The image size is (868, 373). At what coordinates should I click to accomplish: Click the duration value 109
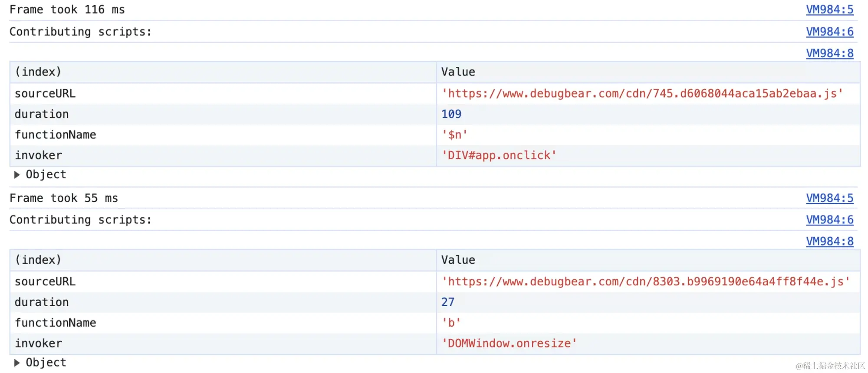(x=451, y=114)
